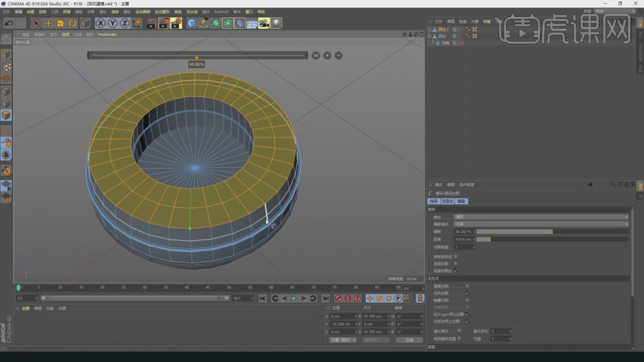This screenshot has width=644, height=362.
Task: Click the light bulb icon
Action: coord(276,23)
